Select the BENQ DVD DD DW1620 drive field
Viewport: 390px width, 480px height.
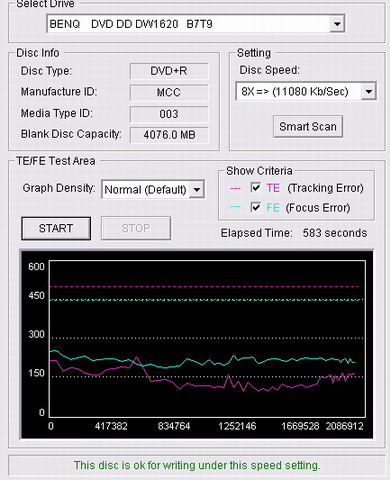pyautogui.click(x=196, y=24)
